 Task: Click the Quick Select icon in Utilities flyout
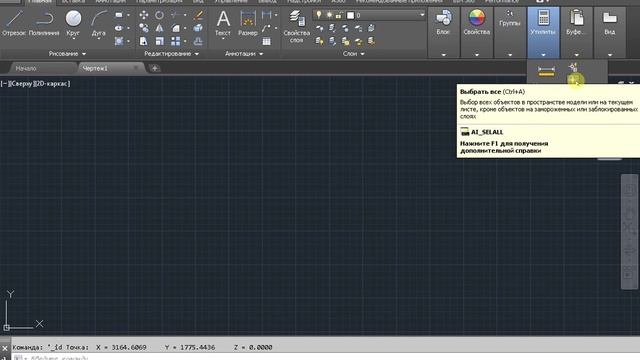573,67
